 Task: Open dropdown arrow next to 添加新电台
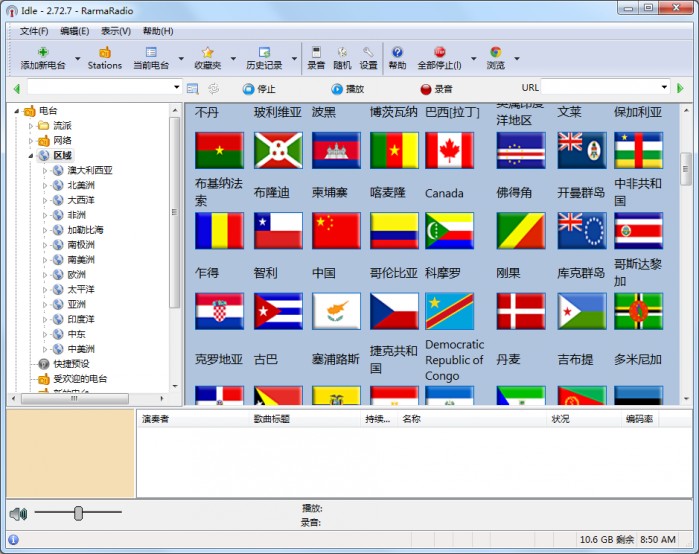pyautogui.click(x=78, y=58)
